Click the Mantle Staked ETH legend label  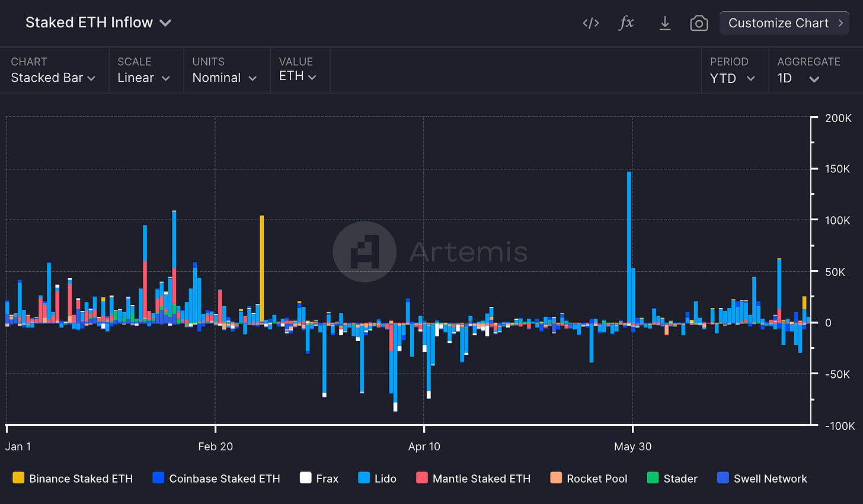coord(482,479)
